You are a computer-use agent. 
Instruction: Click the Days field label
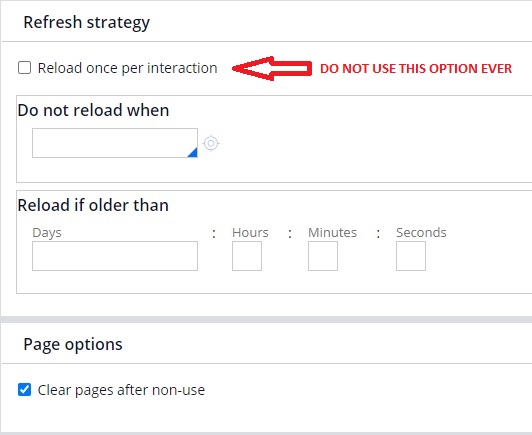pos(47,233)
